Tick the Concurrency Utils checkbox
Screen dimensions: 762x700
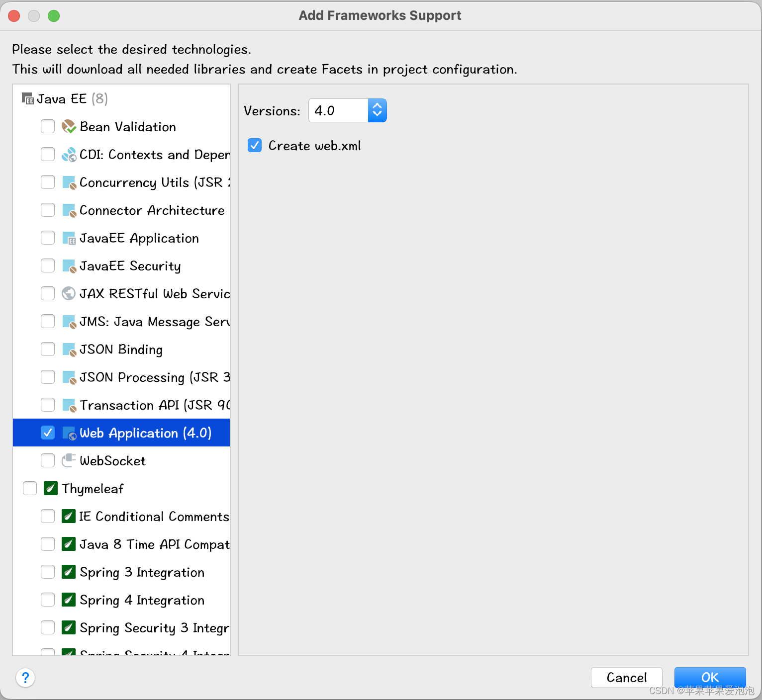48,182
